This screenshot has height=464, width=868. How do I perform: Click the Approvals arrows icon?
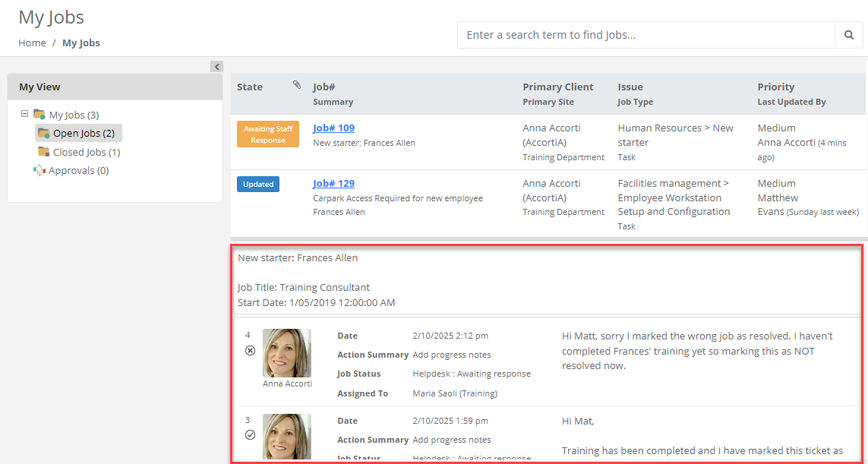pos(39,171)
